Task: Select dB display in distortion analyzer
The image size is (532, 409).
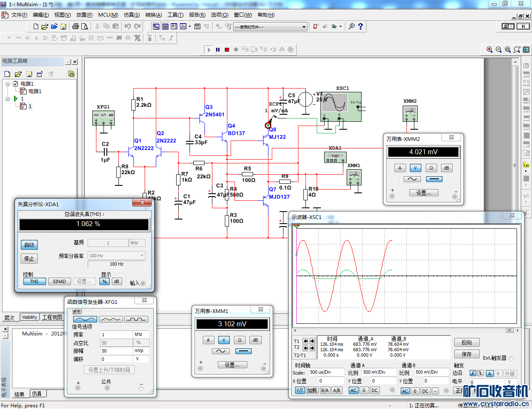Action: coord(116,281)
